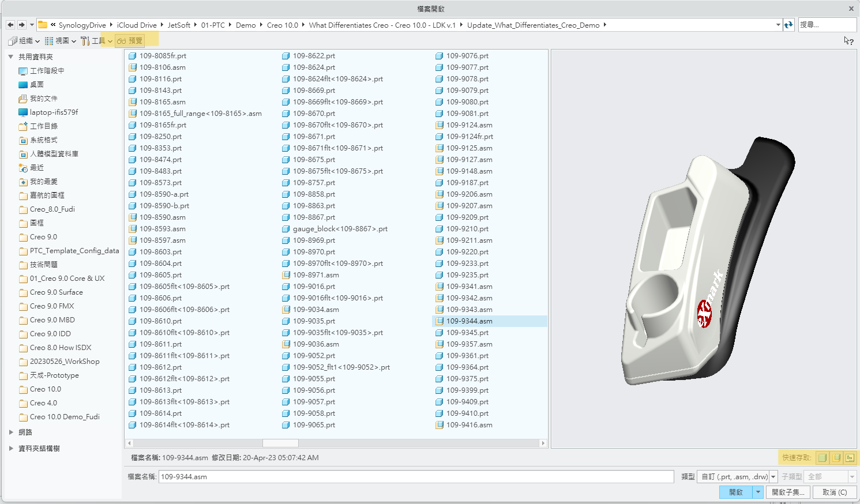The height and width of the screenshot is (504, 860).
Task: Click the 開啟子集 open subset button
Action: tap(788, 492)
